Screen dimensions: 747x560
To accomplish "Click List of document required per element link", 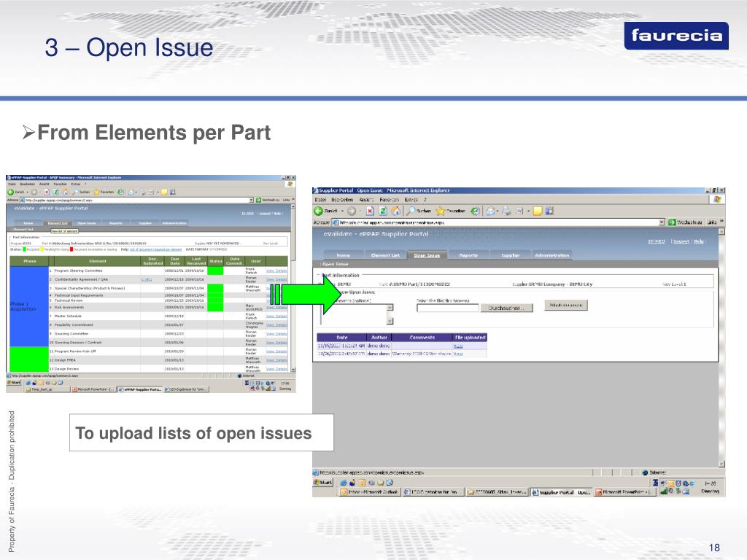I will coord(156,249).
